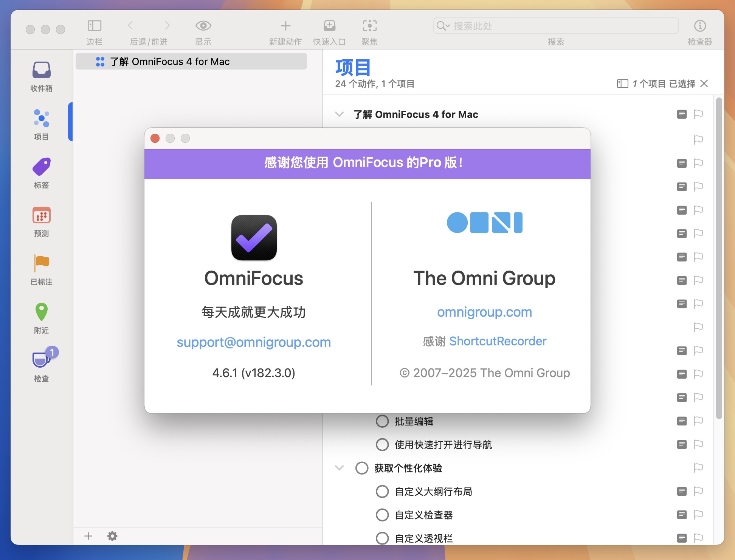Show the 已标注 flagged items
The height and width of the screenshot is (560, 735).
click(x=41, y=269)
